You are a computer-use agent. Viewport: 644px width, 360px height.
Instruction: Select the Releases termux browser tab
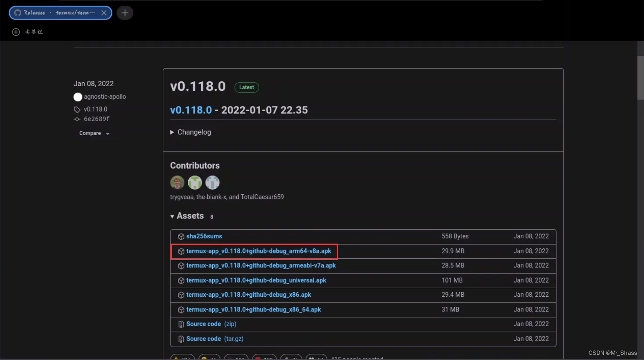point(60,13)
